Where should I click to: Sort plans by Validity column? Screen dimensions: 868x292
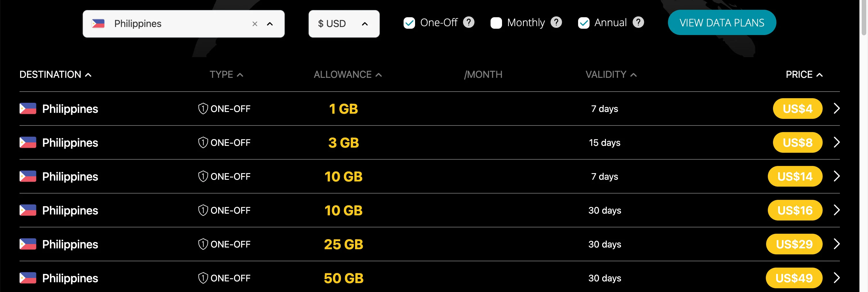coord(611,75)
